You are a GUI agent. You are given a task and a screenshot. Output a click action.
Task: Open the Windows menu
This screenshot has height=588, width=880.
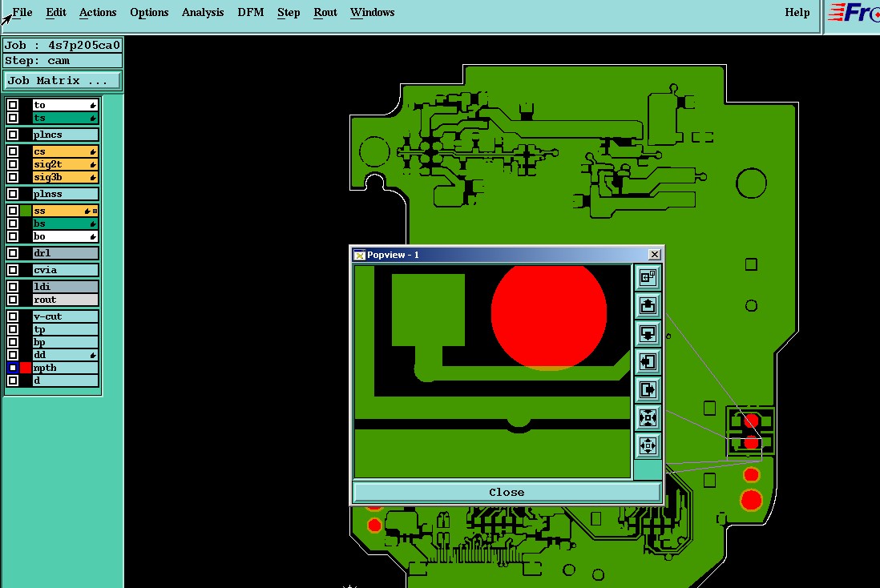(372, 12)
